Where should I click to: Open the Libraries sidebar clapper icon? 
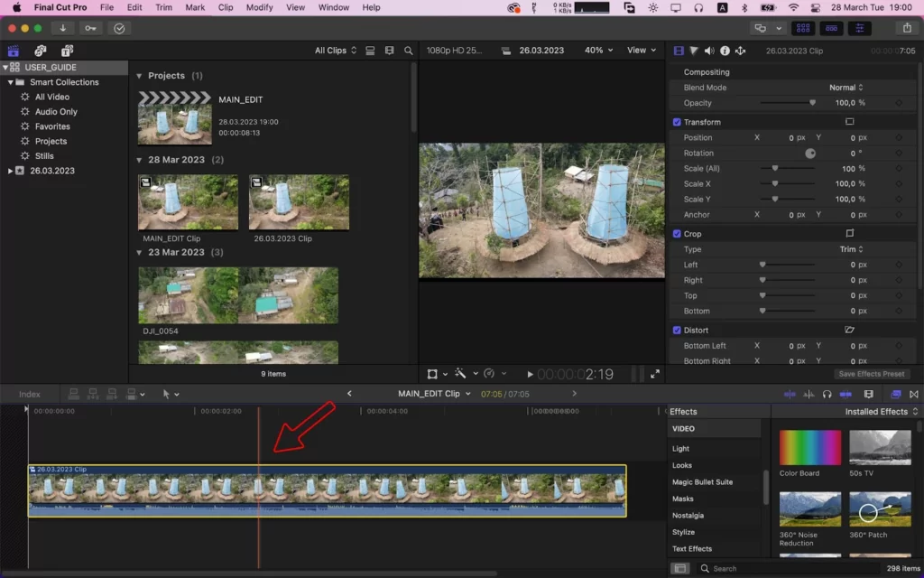(13, 51)
